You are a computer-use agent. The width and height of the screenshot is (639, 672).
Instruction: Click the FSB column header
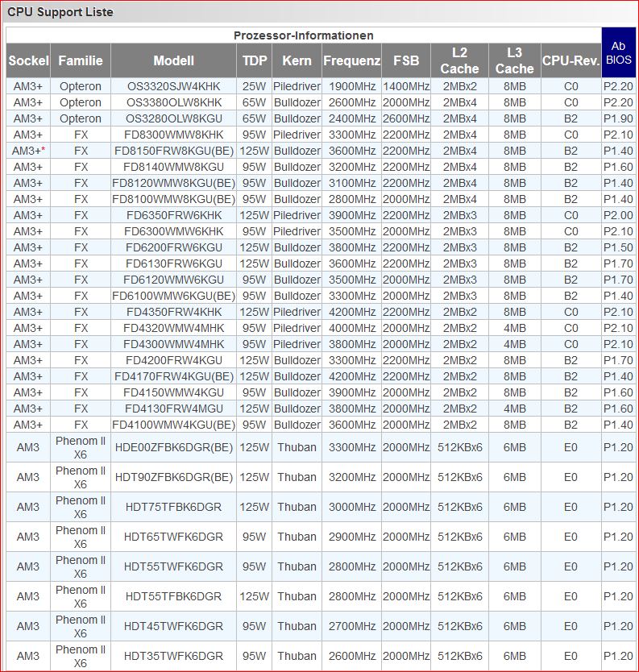406,60
